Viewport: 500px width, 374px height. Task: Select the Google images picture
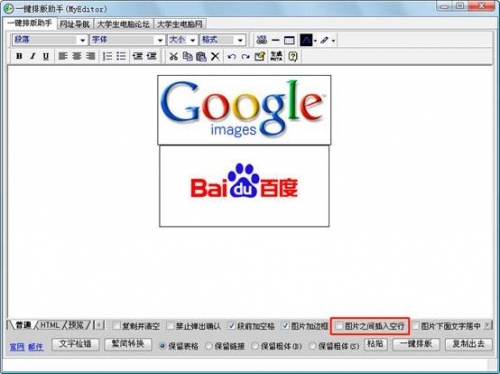coord(244,110)
